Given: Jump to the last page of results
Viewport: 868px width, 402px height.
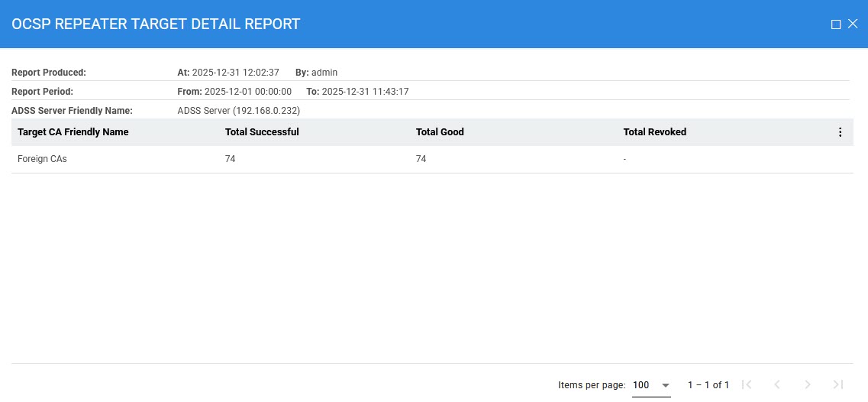Looking at the screenshot, I should pyautogui.click(x=837, y=384).
